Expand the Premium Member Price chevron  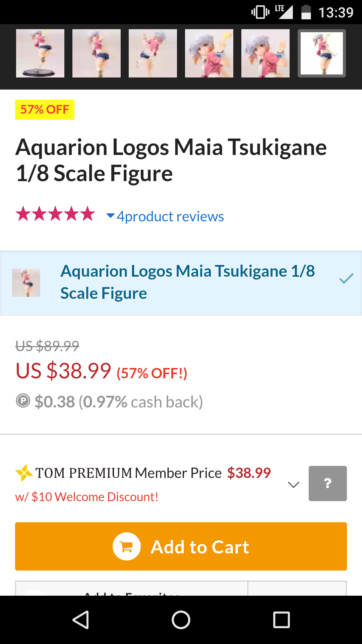[x=293, y=485]
